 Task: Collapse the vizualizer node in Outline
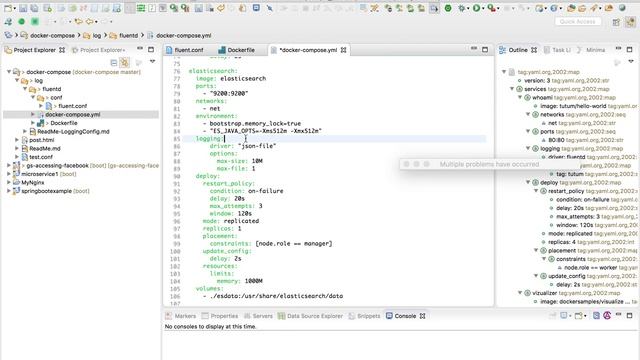(x=520, y=293)
